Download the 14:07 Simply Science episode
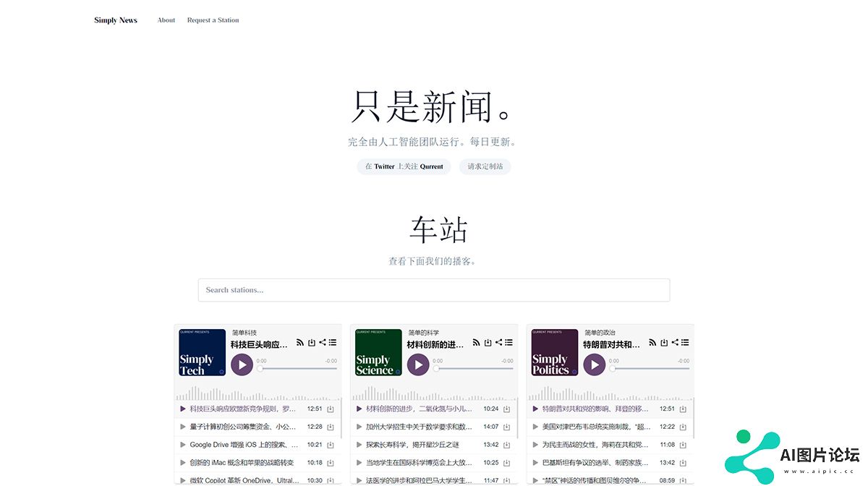This screenshot has height=486, width=868. click(506, 427)
